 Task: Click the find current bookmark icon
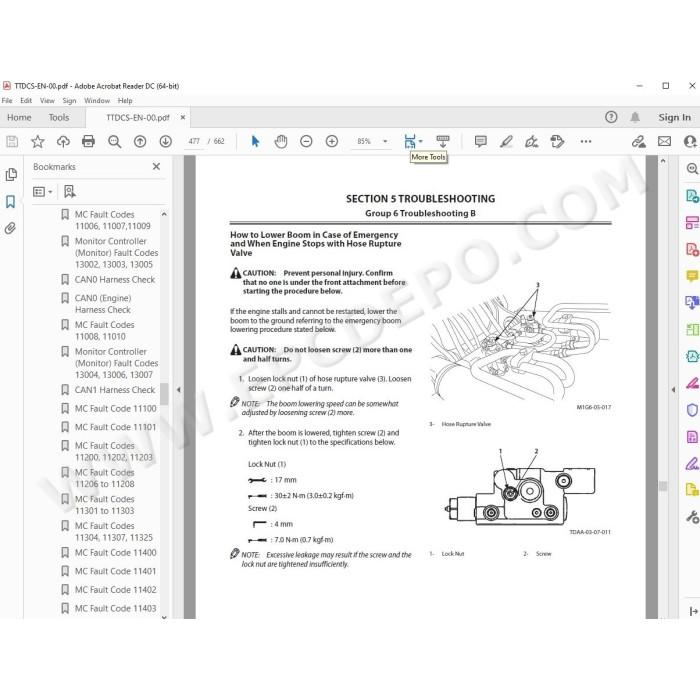click(x=70, y=192)
